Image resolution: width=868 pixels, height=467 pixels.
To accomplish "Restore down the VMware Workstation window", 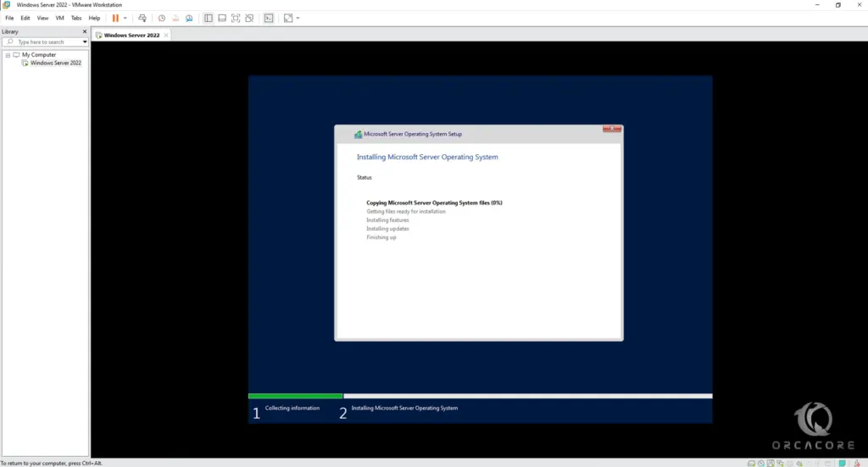I will pyautogui.click(x=838, y=4).
